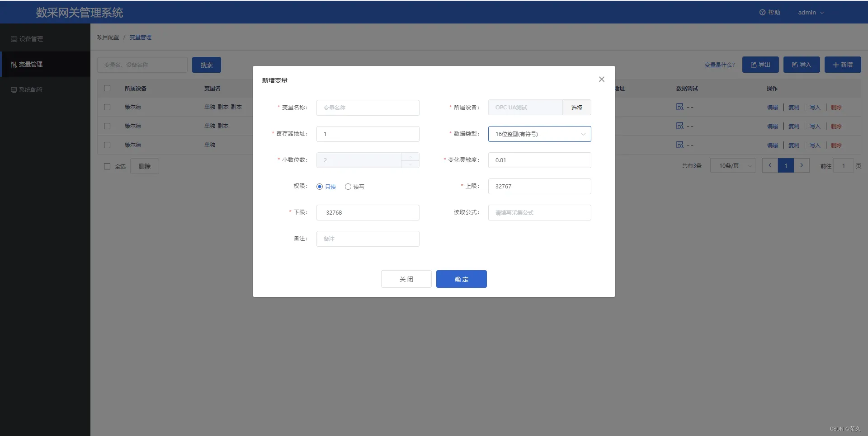The height and width of the screenshot is (436, 868).
Task: Expand the admin user menu
Action: 811,12
